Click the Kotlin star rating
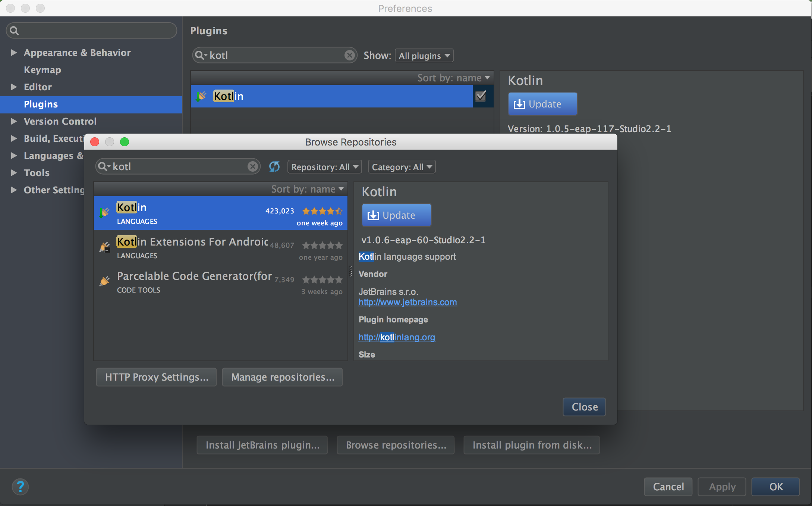The width and height of the screenshot is (812, 506). coord(322,211)
